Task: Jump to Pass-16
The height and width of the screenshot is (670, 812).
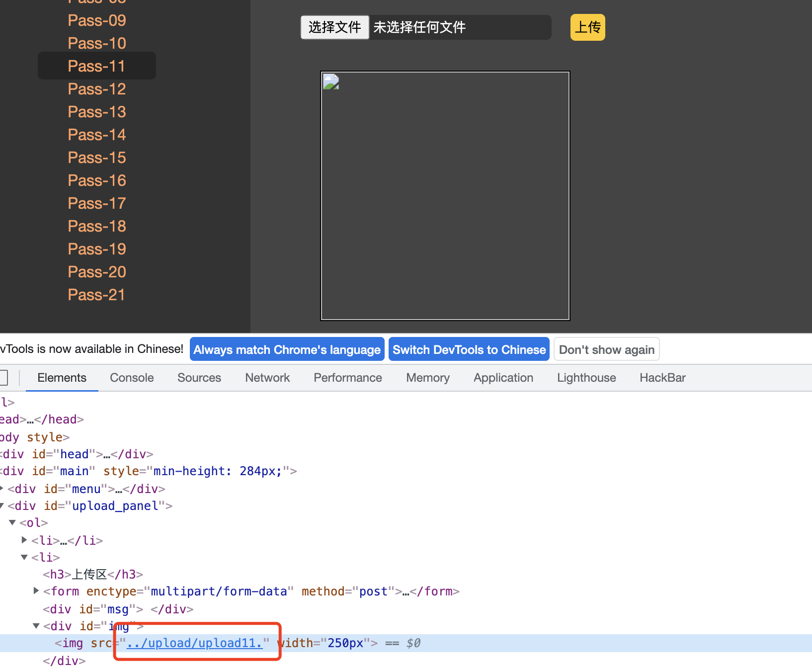Action: [x=97, y=180]
